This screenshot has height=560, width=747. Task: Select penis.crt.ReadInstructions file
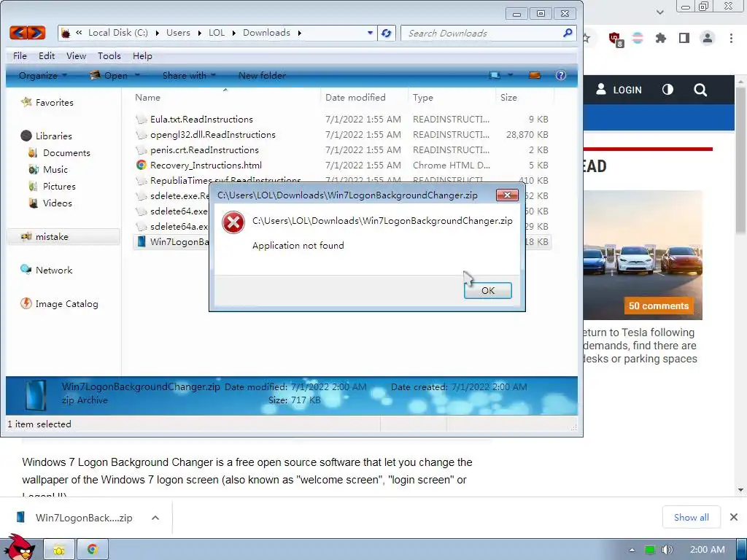(x=204, y=150)
